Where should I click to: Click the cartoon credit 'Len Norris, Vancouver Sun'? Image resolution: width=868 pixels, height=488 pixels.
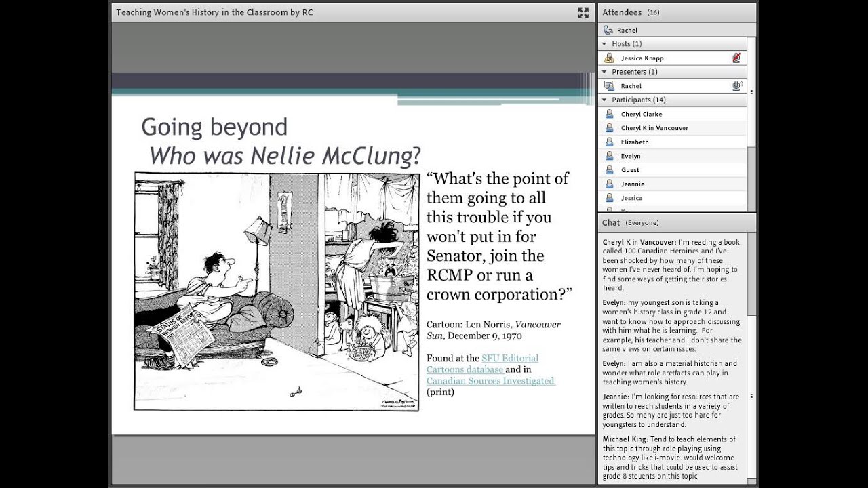[494, 330]
